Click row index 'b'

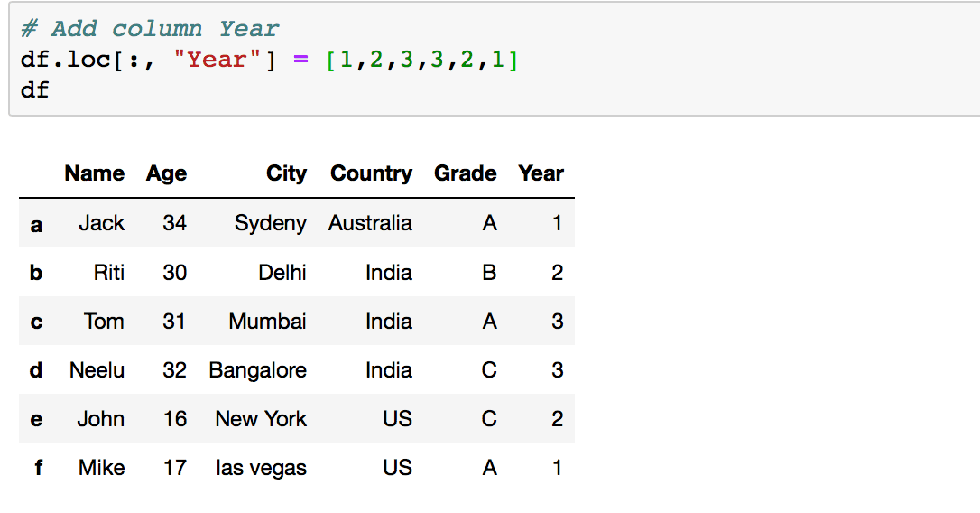pyautogui.click(x=36, y=273)
